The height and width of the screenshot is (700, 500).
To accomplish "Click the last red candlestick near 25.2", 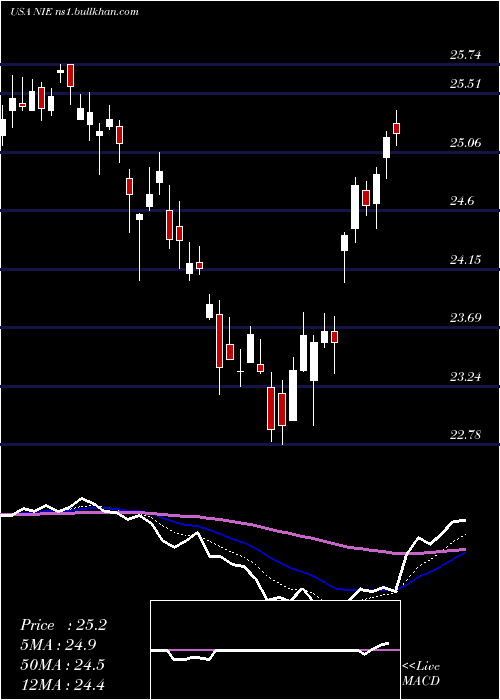I will (x=396, y=128).
